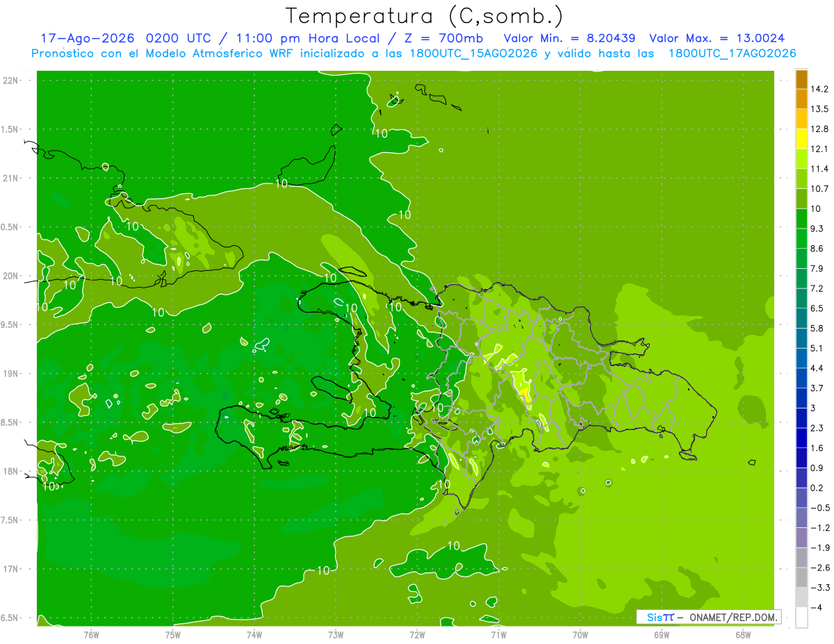Click the colorbar value '12.8'
The width and height of the screenshot is (834, 644).
[819, 129]
